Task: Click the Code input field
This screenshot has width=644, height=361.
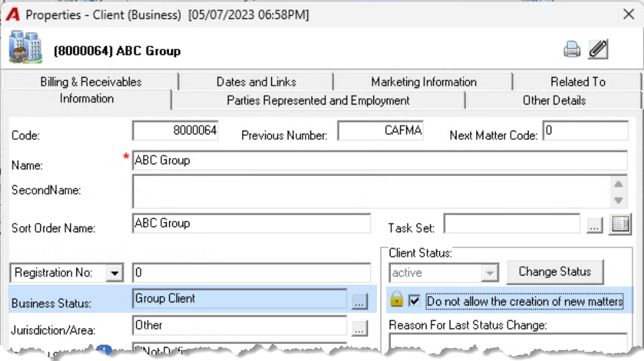Action: click(175, 131)
